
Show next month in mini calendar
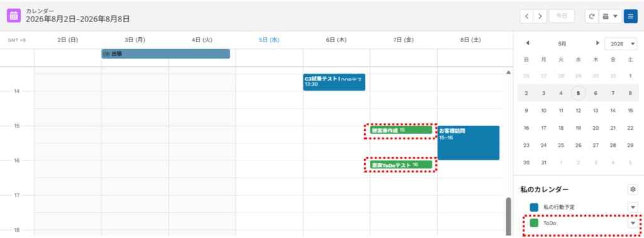click(x=597, y=43)
